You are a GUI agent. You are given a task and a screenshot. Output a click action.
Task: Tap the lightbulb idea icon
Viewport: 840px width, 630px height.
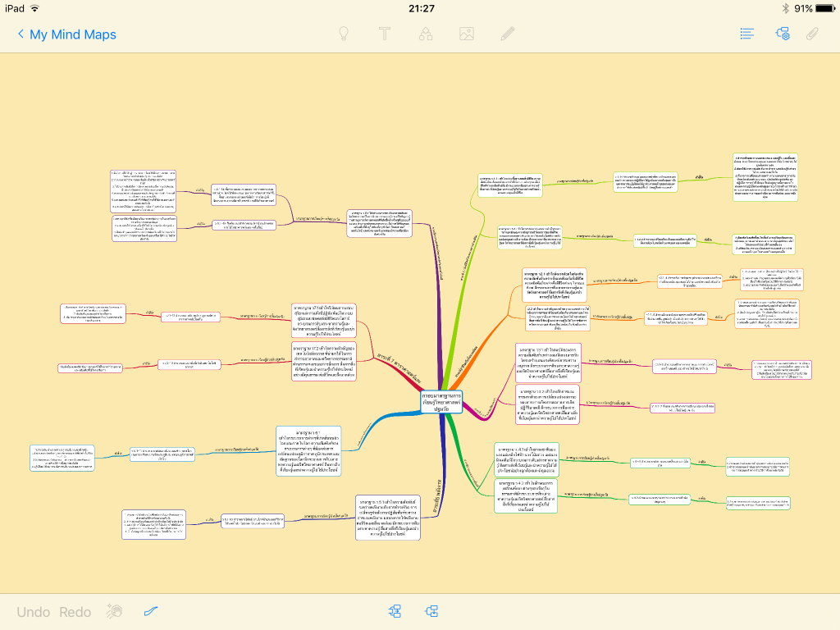tap(345, 34)
